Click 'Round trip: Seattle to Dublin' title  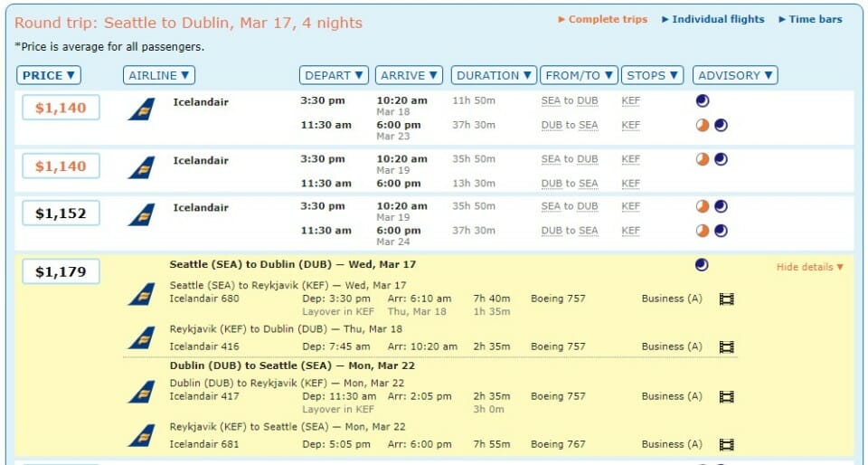(x=188, y=23)
